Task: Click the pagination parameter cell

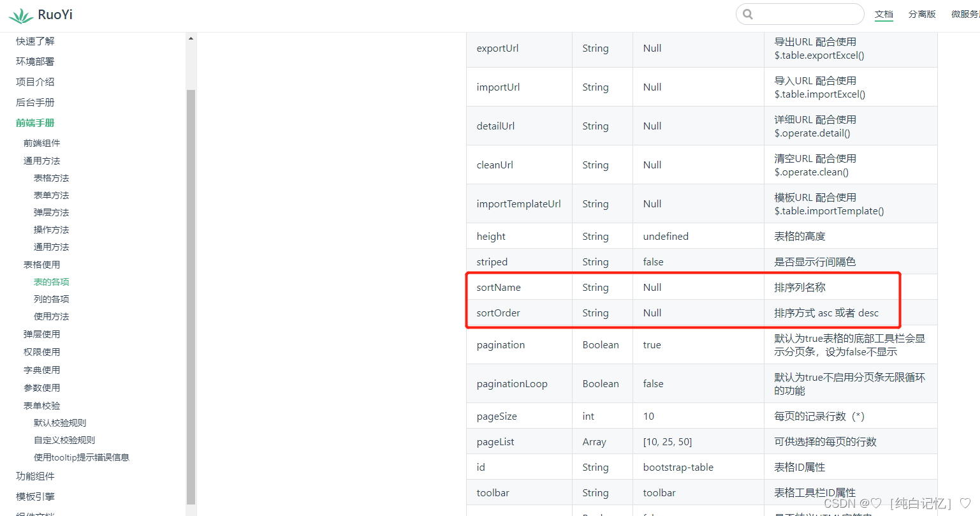Action: pyautogui.click(x=519, y=345)
